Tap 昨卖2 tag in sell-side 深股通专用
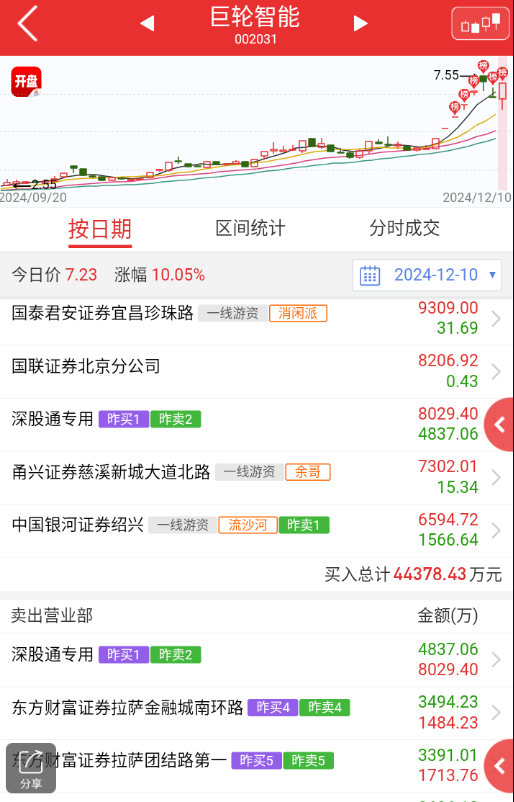This screenshot has width=514, height=802. (175, 654)
